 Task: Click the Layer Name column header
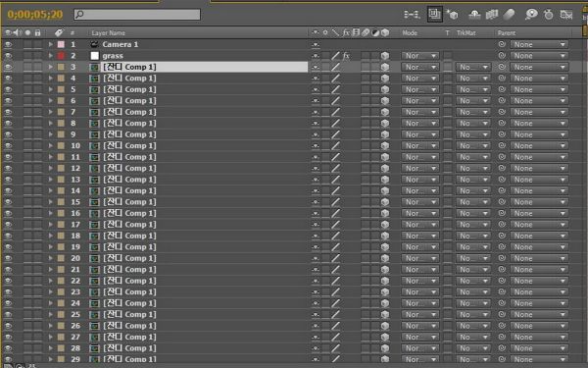(109, 33)
